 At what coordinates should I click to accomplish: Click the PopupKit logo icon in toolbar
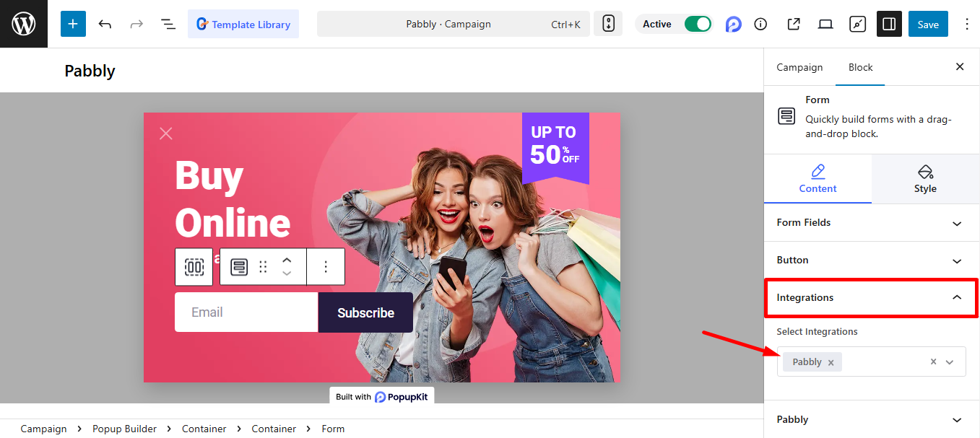(734, 24)
